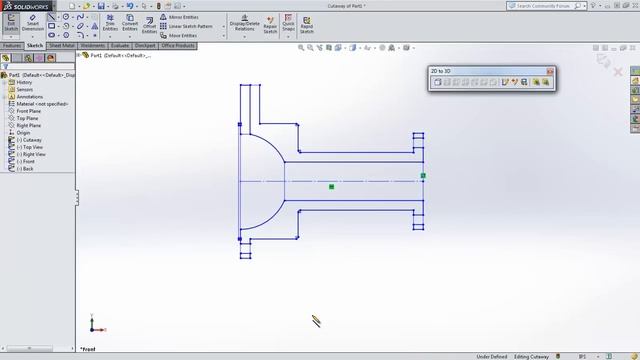Open DisplayManager tab icon

pos(51,58)
